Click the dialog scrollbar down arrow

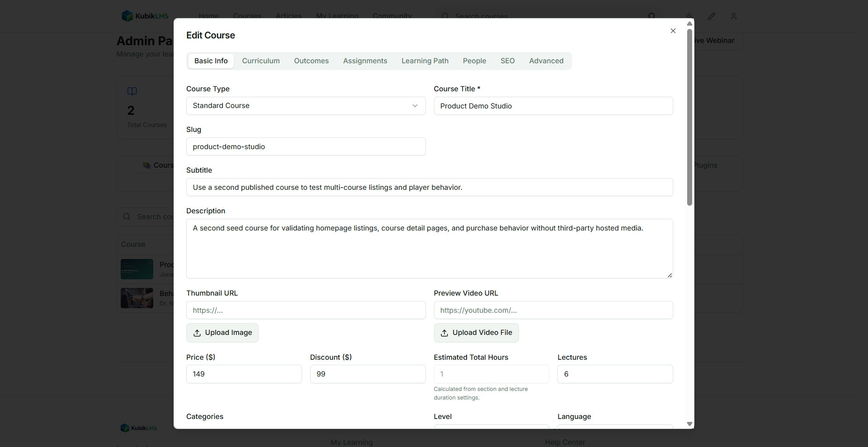click(x=689, y=424)
